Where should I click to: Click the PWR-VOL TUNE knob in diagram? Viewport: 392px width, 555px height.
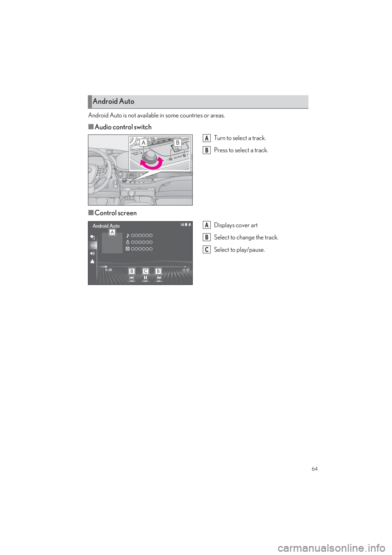point(149,157)
